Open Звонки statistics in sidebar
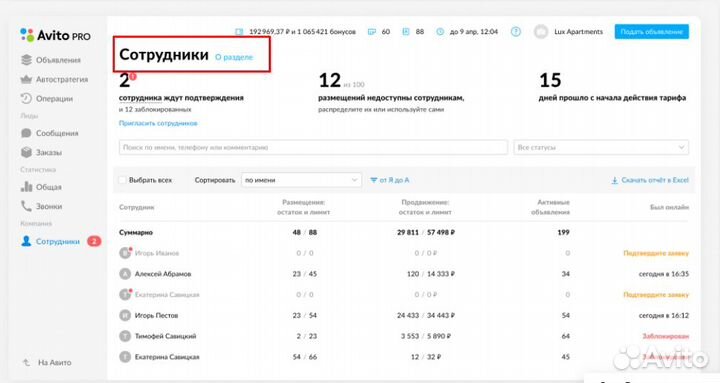Image resolution: width=720 pixels, height=383 pixels. 41,206
